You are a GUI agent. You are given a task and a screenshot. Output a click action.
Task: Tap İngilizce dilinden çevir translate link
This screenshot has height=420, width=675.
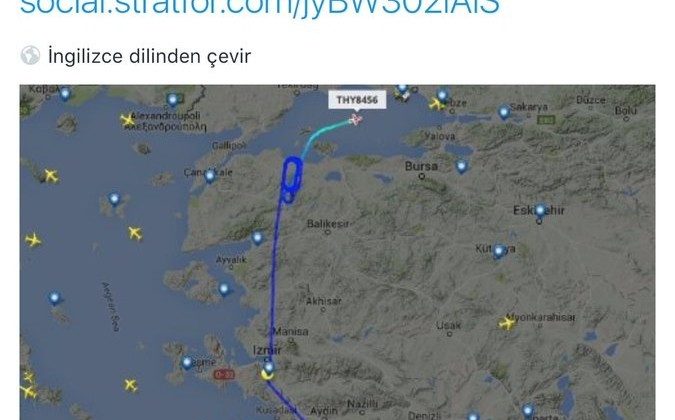(x=149, y=56)
